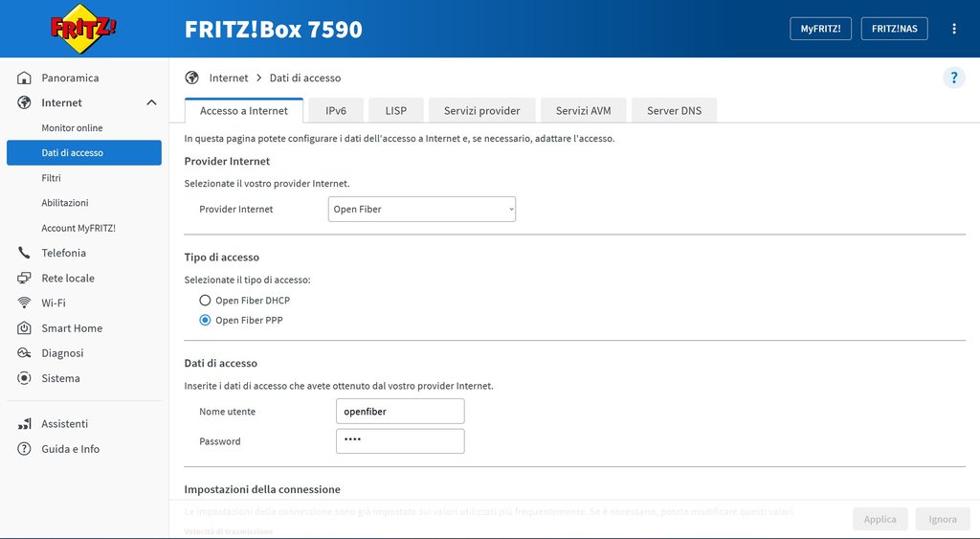Open the MyFRITZ! button in header
The image size is (980, 539).
[x=820, y=29]
